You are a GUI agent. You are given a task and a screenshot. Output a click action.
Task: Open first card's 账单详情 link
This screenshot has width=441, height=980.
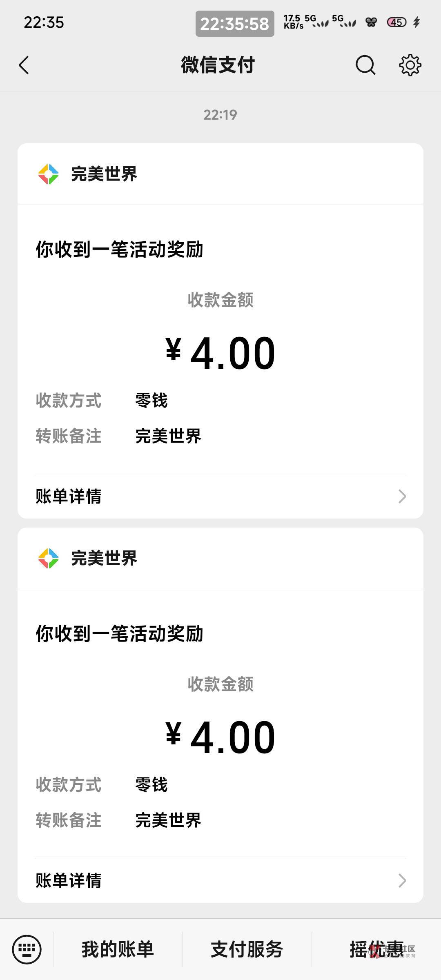tap(69, 497)
